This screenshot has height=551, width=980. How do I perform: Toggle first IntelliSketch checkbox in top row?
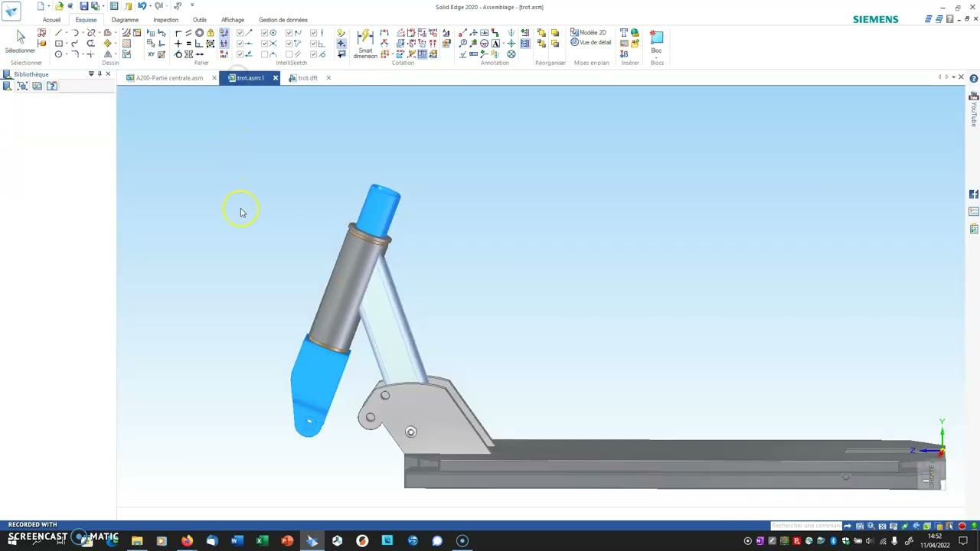(240, 33)
